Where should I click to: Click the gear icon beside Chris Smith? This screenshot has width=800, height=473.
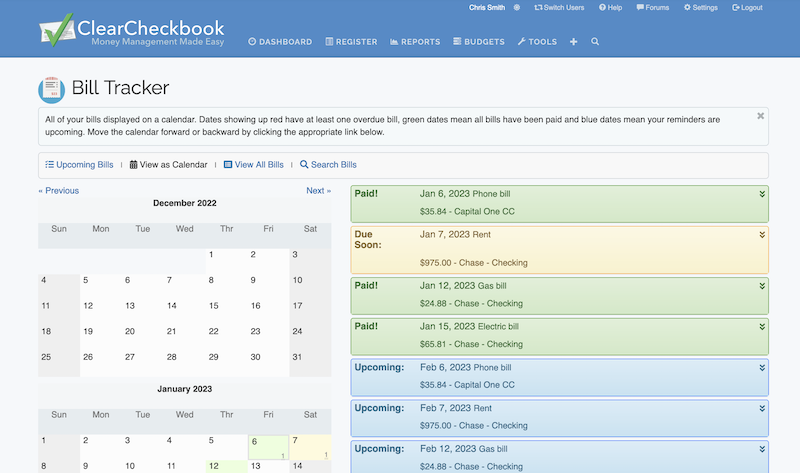(517, 8)
